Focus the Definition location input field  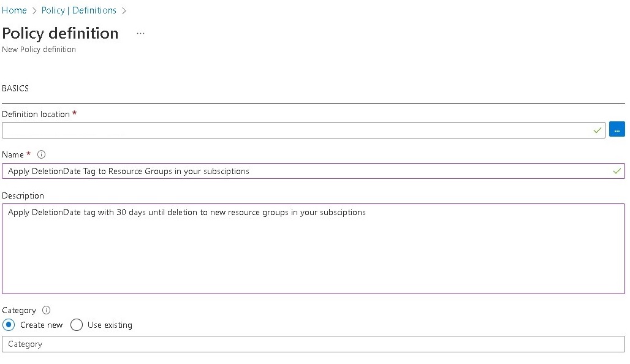pos(294,130)
